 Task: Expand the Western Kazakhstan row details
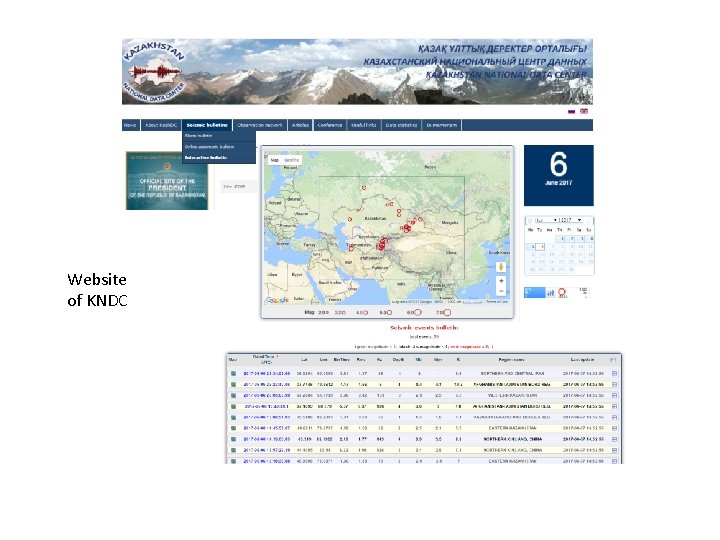614,395
